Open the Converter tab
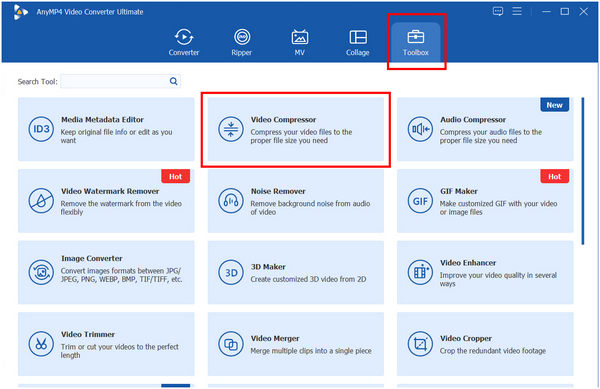The width and height of the screenshot is (600, 389). click(x=184, y=42)
